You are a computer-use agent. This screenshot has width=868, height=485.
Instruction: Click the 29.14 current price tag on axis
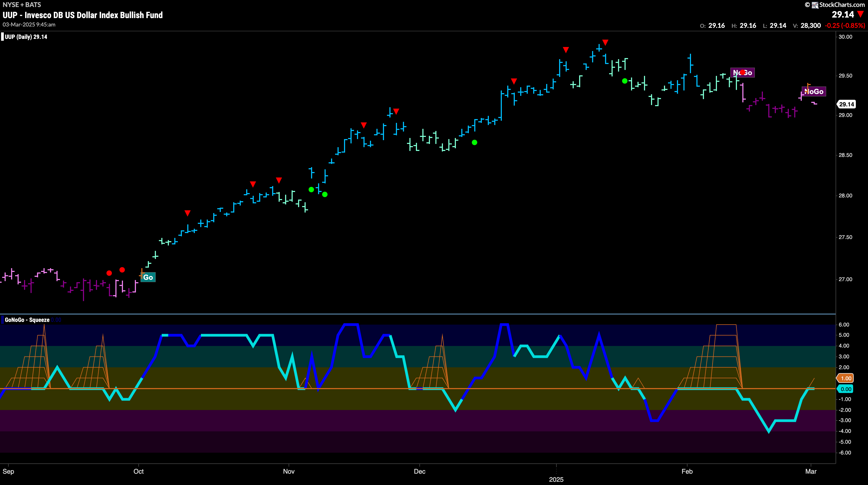coord(846,104)
